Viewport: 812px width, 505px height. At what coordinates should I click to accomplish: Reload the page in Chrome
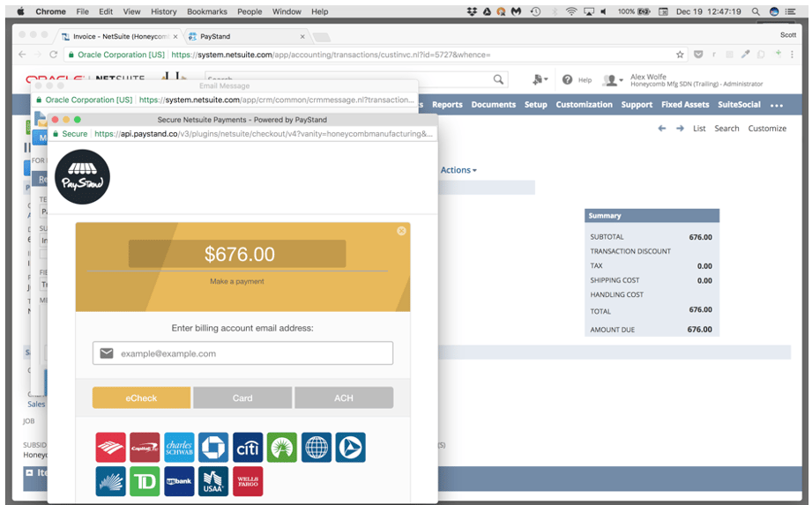point(53,55)
